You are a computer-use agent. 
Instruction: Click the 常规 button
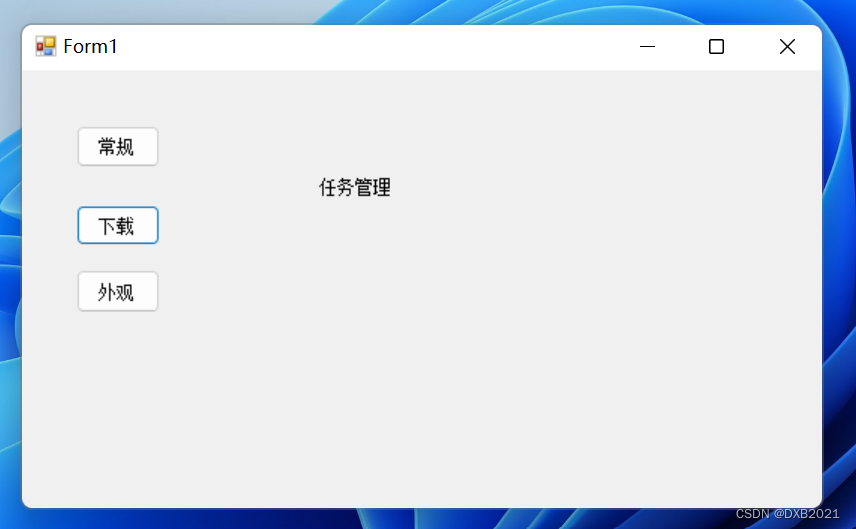tap(118, 146)
